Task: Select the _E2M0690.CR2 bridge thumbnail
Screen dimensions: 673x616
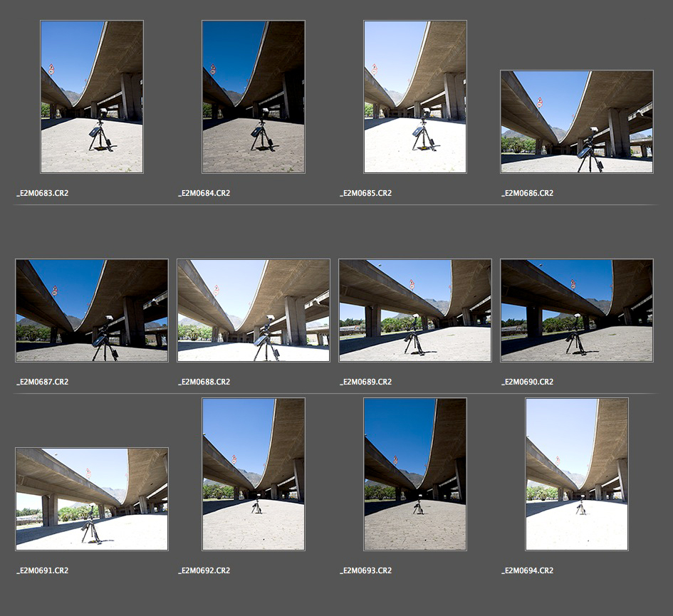Action: [577, 310]
